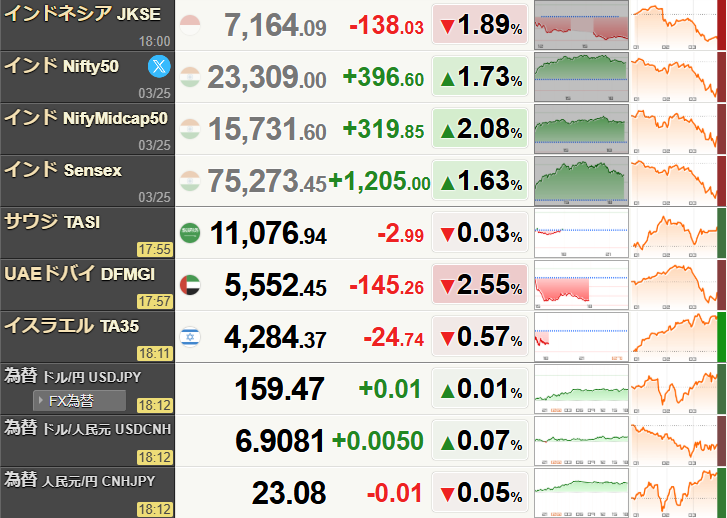Click the CNHJPY ▼0.05% change badge
The width and height of the screenshot is (727, 518).
click(480, 492)
